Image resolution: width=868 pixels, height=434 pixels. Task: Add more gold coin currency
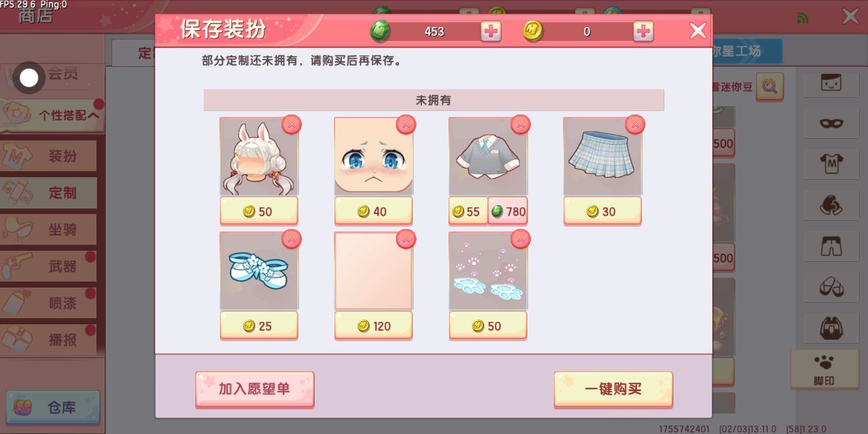coord(643,31)
